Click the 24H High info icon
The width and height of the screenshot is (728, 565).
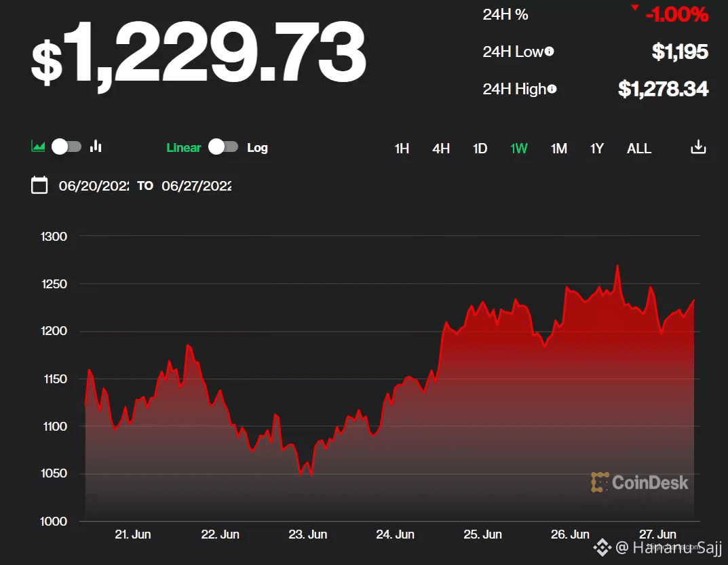click(552, 89)
